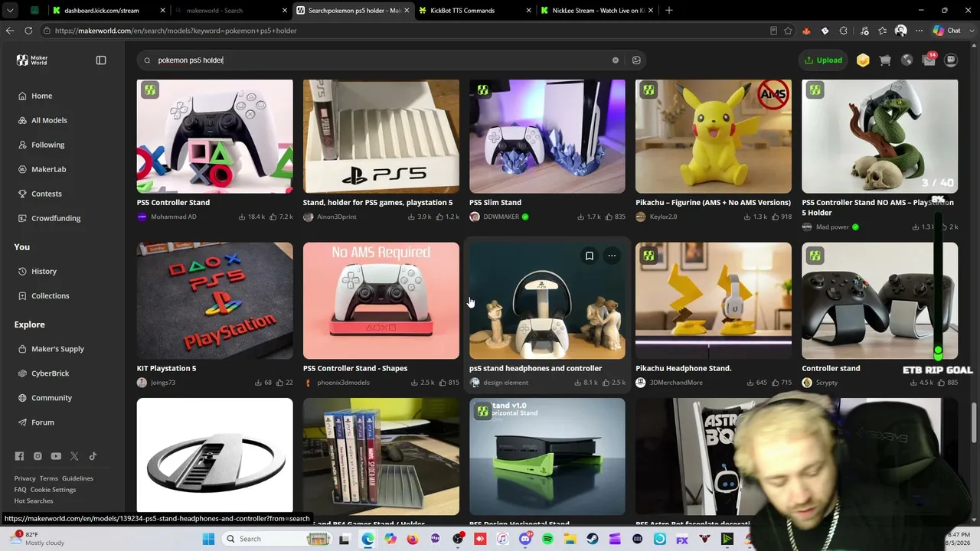Open Crowdfunding in sidebar
980x551 pixels.
point(55,218)
